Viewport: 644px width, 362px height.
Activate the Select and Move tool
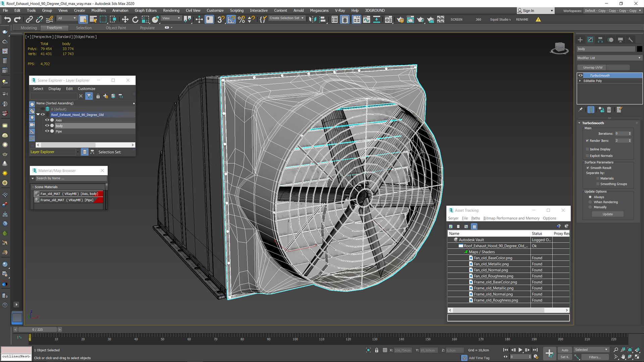125,19
